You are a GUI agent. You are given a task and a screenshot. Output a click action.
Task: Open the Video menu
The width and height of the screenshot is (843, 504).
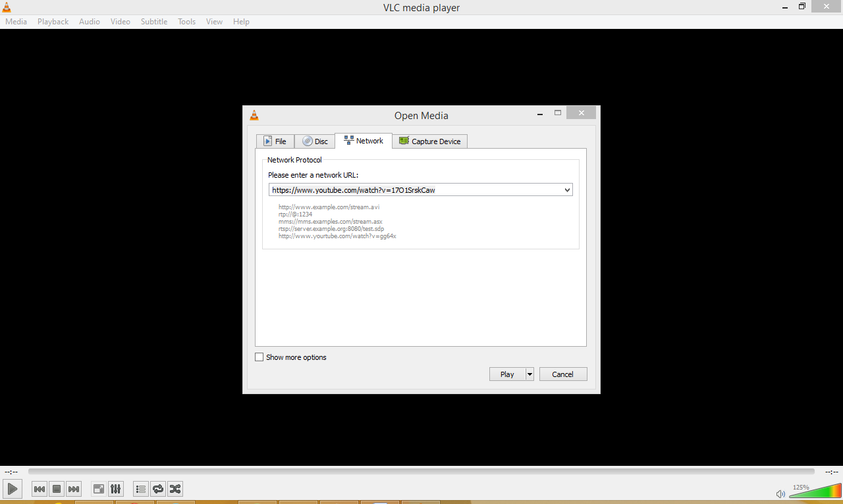(121, 22)
